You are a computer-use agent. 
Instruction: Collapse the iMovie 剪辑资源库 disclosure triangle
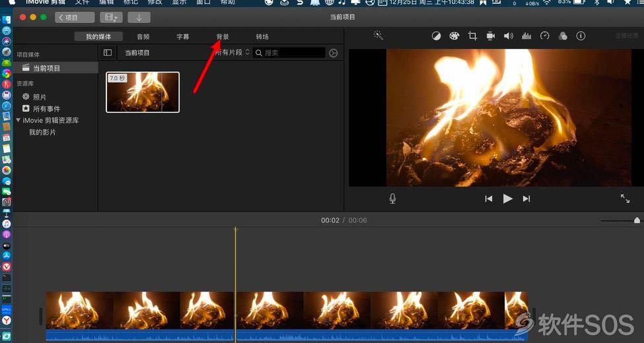tap(18, 120)
